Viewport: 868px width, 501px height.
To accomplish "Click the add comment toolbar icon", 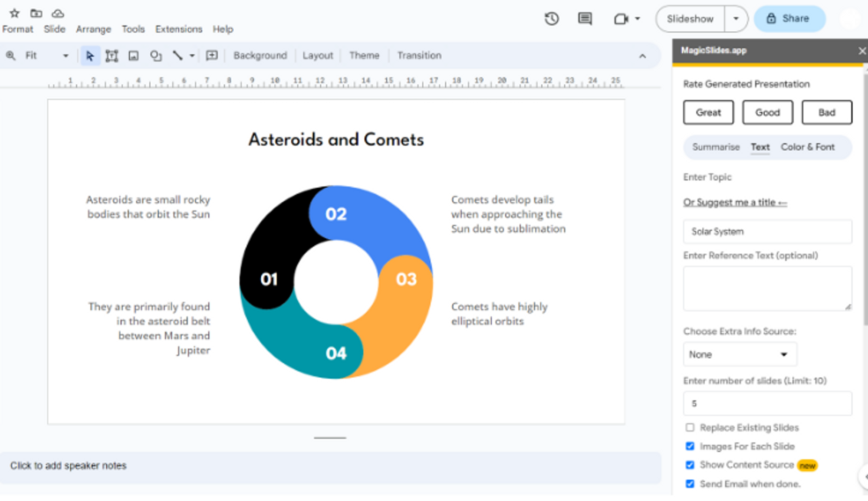I will pos(211,56).
